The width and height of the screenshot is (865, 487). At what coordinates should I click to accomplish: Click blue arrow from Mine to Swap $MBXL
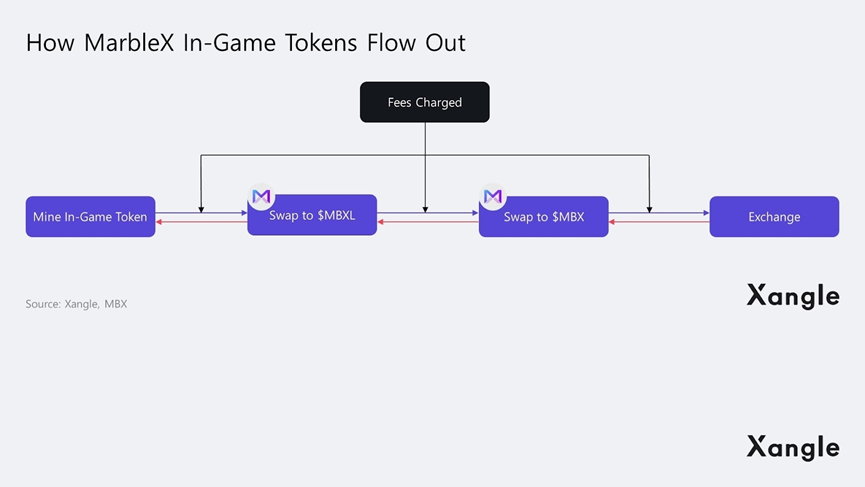(225, 212)
